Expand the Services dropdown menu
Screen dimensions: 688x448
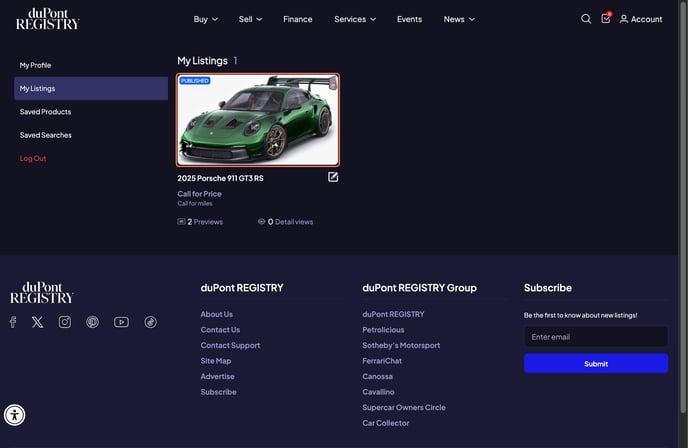[x=355, y=19]
